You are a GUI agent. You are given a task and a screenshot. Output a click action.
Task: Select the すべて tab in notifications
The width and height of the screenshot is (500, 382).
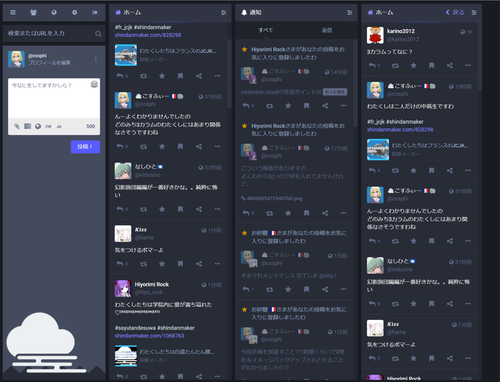(x=266, y=30)
